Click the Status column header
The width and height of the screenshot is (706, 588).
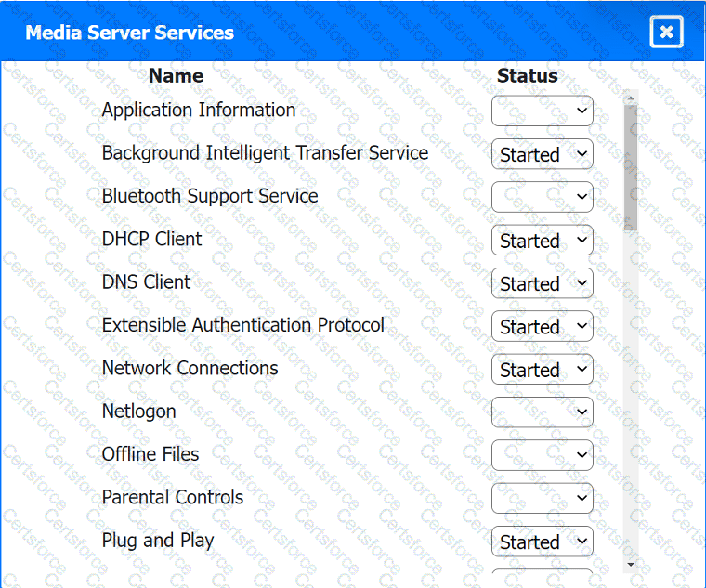527,76
